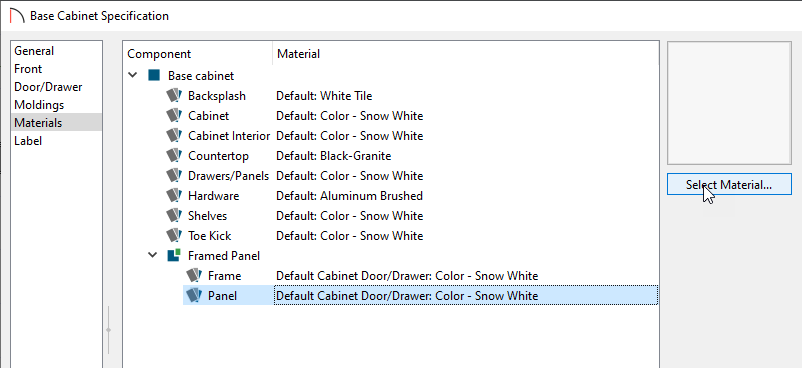The width and height of the screenshot is (802, 368).
Task: Click the Cabinet row material icon
Action: click(x=174, y=116)
